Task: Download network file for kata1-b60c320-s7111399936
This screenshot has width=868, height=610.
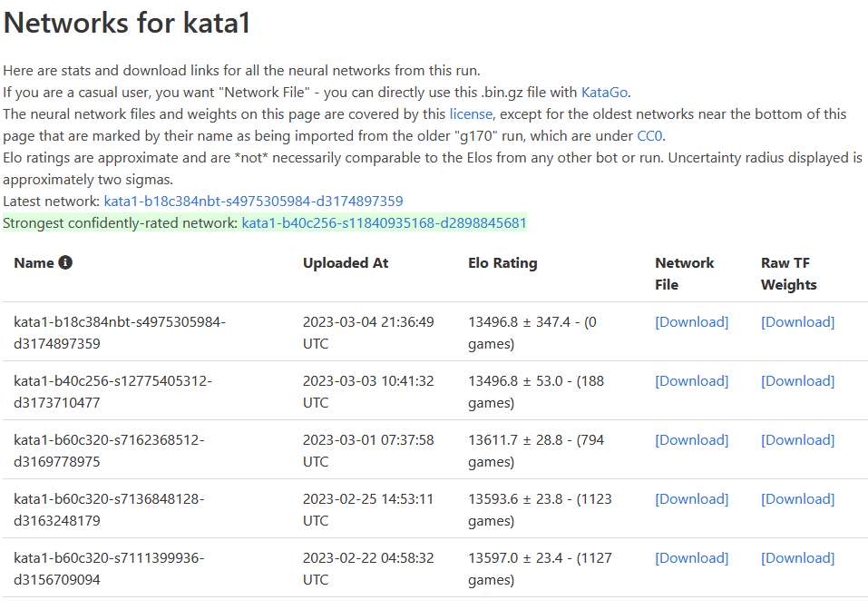Action: point(691,558)
